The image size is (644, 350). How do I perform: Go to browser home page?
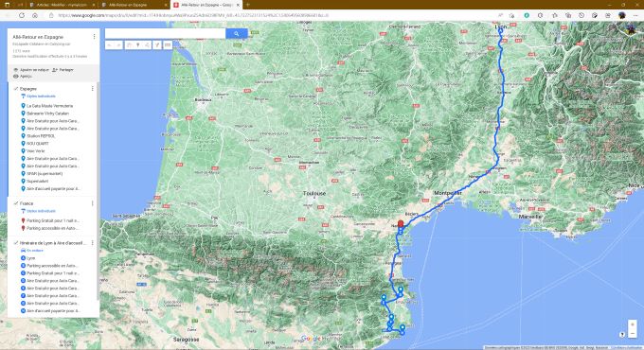[35, 15]
